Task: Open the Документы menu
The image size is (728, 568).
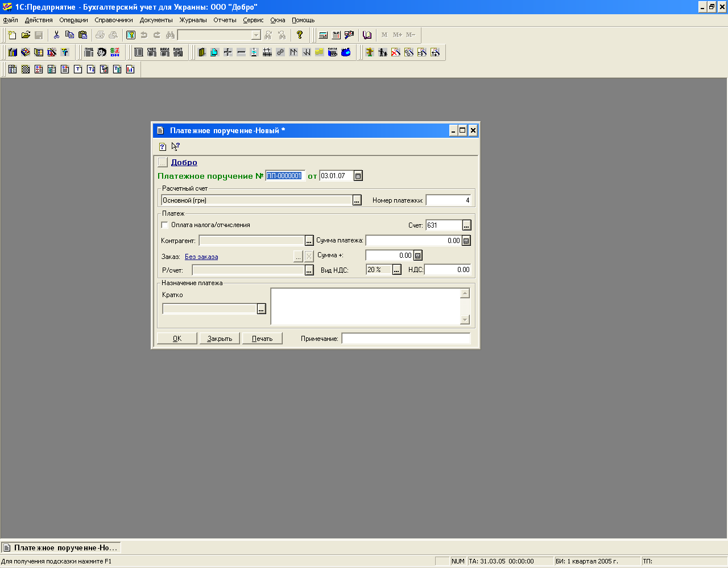Action: click(x=156, y=20)
